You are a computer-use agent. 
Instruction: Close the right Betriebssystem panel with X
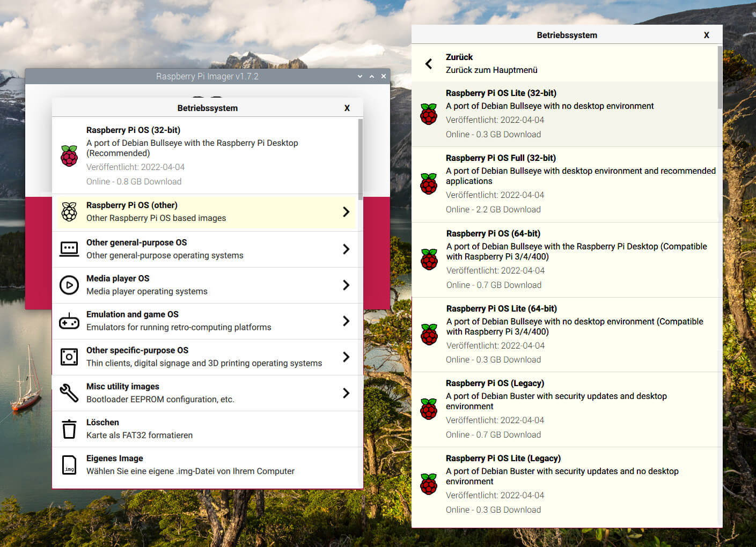pyautogui.click(x=707, y=35)
